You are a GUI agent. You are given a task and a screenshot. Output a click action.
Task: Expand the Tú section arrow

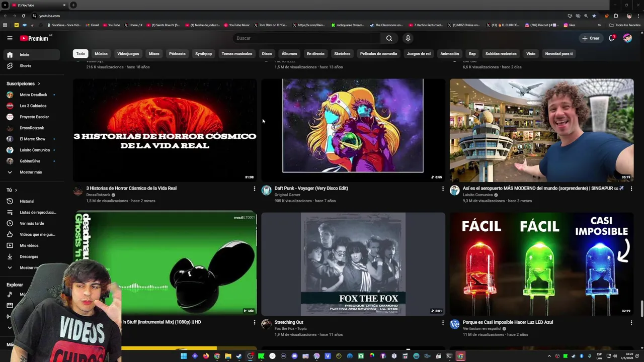coord(16,190)
